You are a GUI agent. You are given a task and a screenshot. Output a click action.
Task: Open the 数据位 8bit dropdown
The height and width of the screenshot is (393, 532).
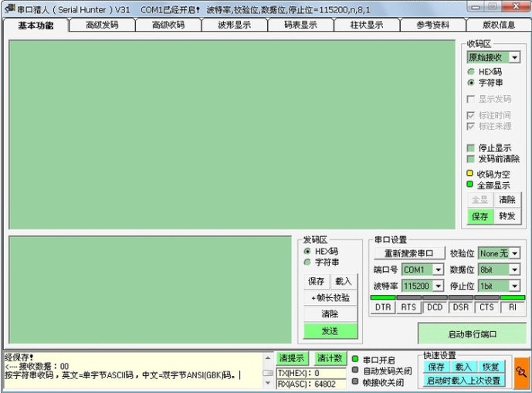515,269
